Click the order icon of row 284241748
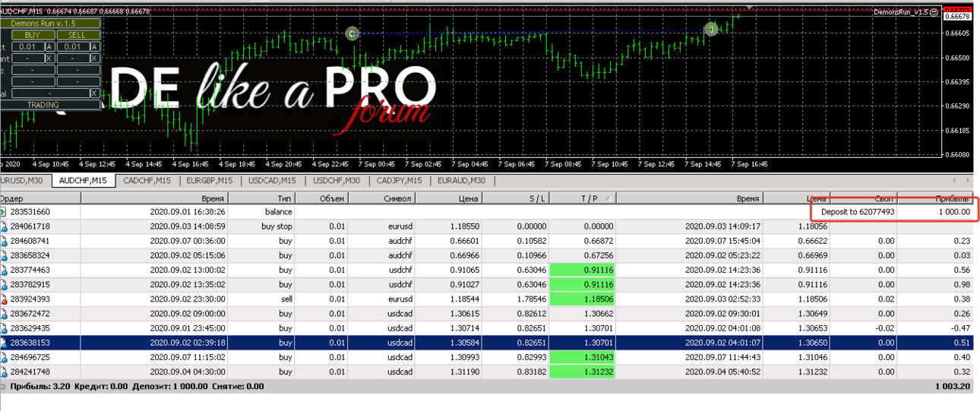This screenshot has height=411, width=980. pos(4,371)
